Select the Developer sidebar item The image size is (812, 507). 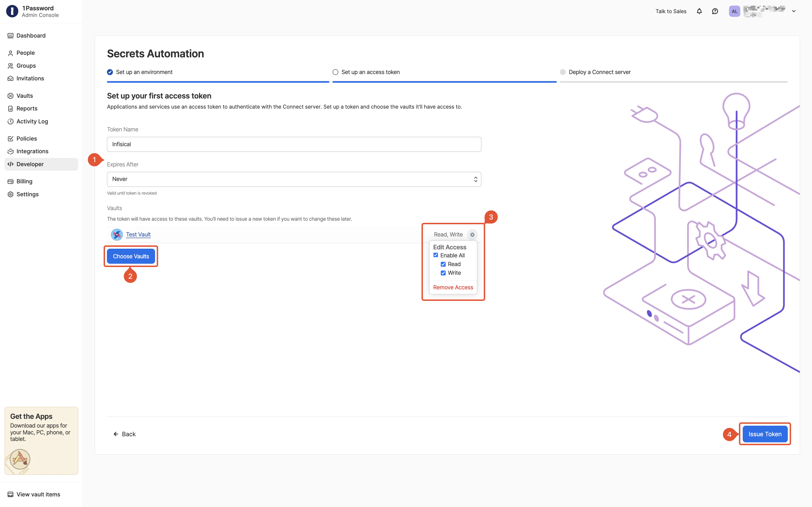tap(41, 164)
